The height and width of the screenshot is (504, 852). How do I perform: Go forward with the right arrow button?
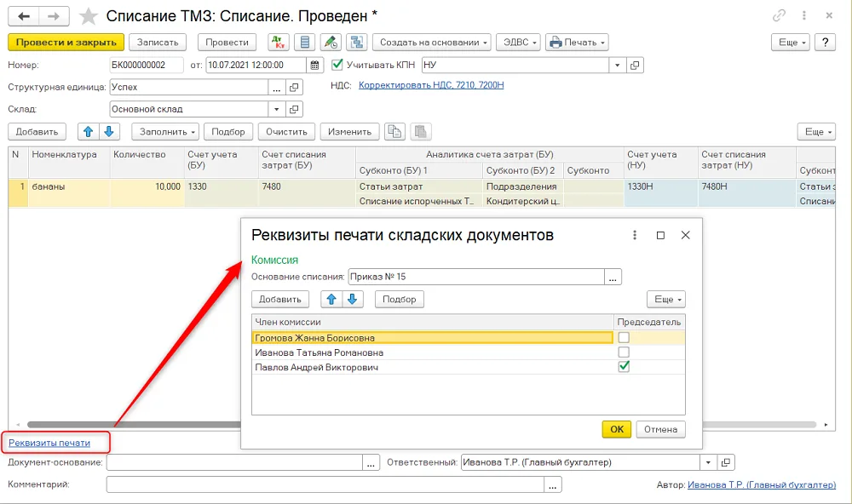(54, 16)
